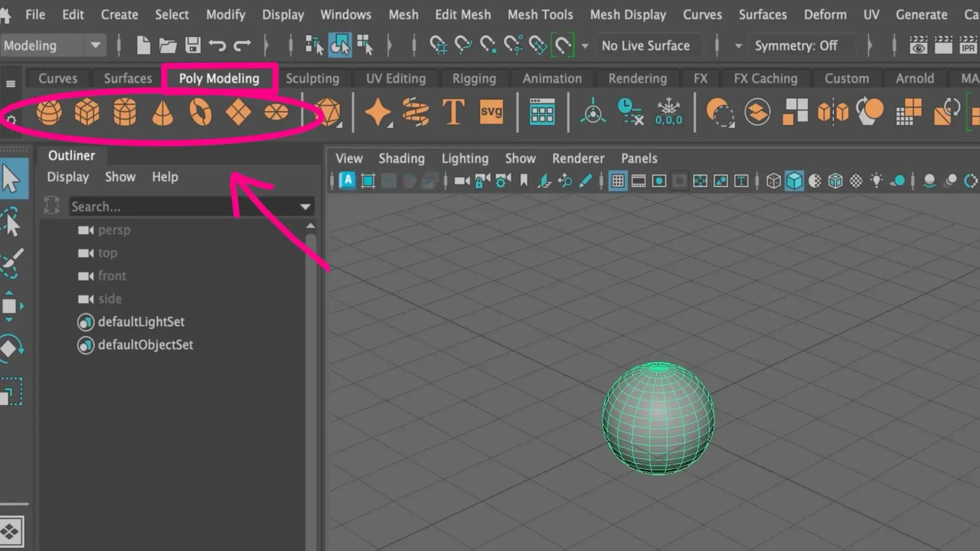Open the shelf menu hamburger icon
Image resolution: width=980 pixels, height=551 pixels.
tap(11, 84)
